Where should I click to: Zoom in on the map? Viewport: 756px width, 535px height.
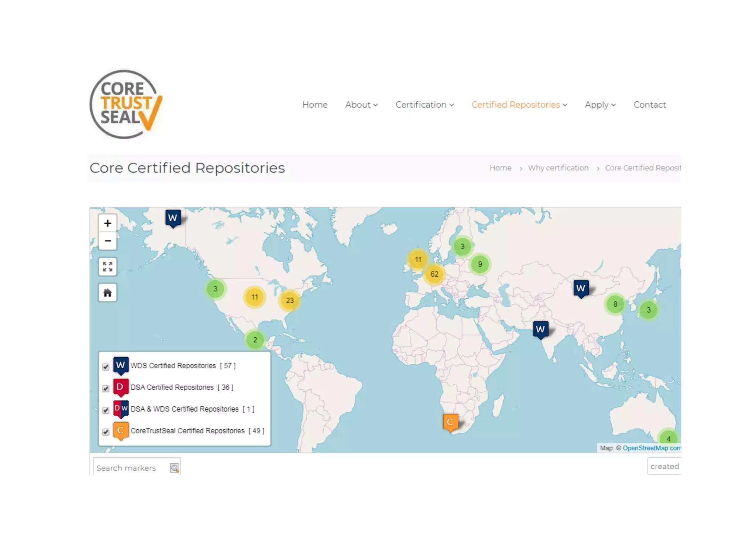(107, 223)
